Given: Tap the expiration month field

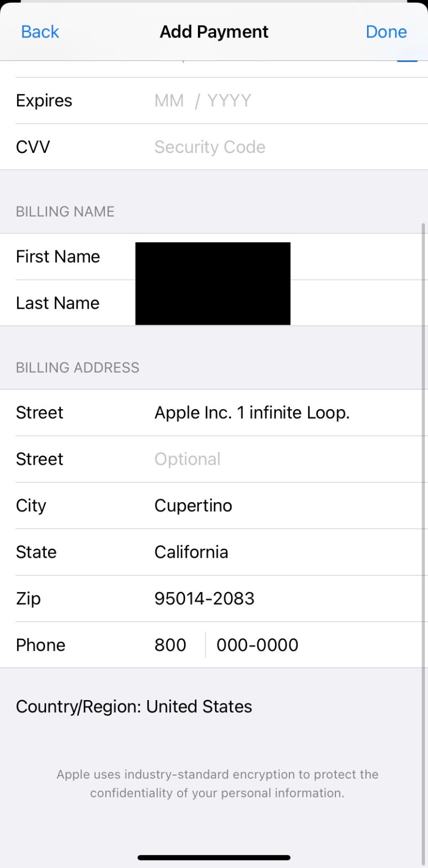Looking at the screenshot, I should [x=169, y=101].
